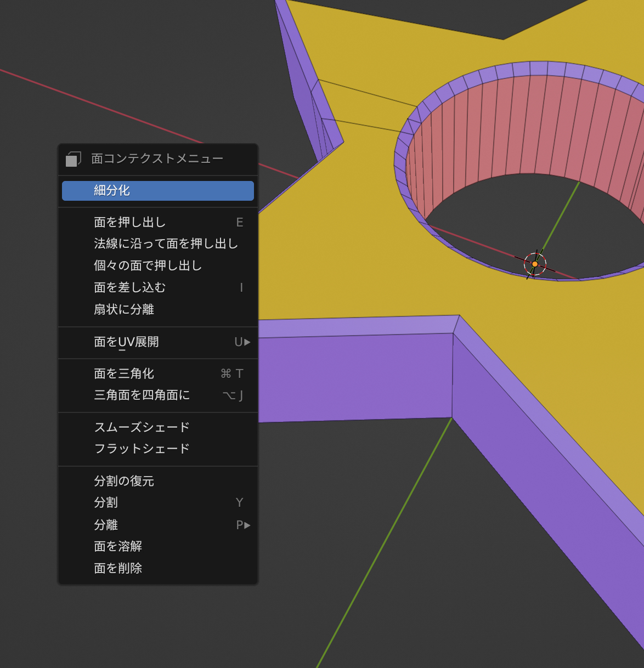This screenshot has height=668, width=644.
Task: Select 分割の復元 (Un-Subdivide) entry
Action: (x=157, y=481)
